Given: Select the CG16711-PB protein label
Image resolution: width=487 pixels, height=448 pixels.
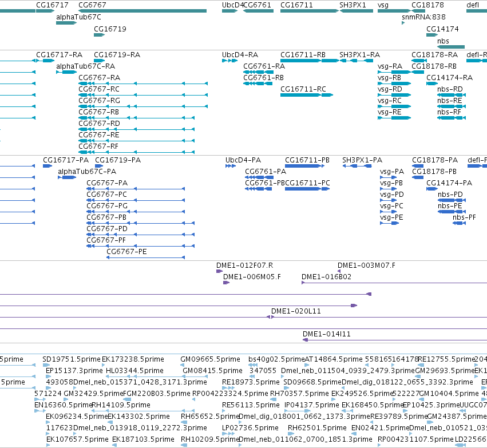Looking at the screenshot, I should tap(307, 160).
